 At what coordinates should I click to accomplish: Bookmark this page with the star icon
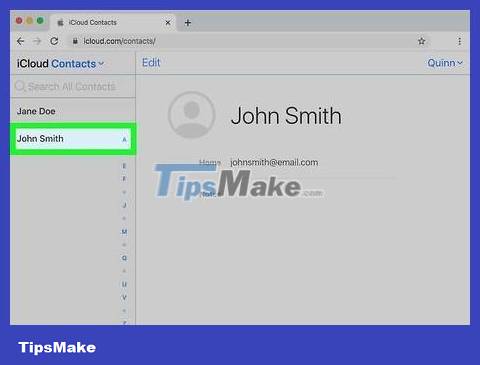[x=422, y=41]
